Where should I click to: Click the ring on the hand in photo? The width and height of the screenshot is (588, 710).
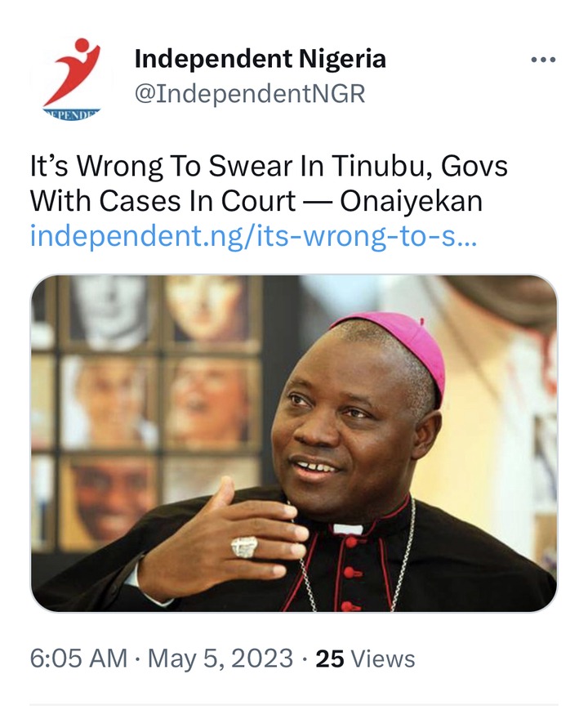coord(244,546)
